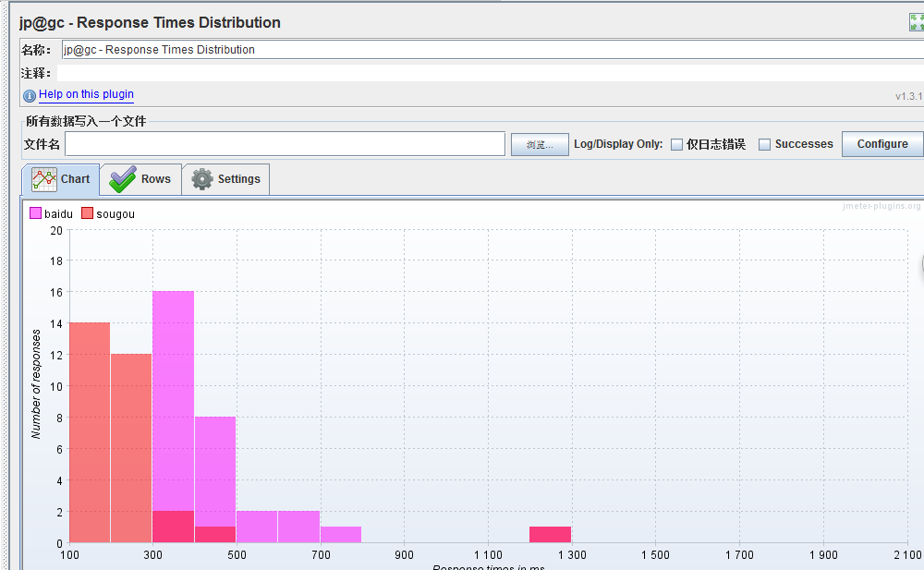Click the v1.3.1 version text

(x=908, y=96)
